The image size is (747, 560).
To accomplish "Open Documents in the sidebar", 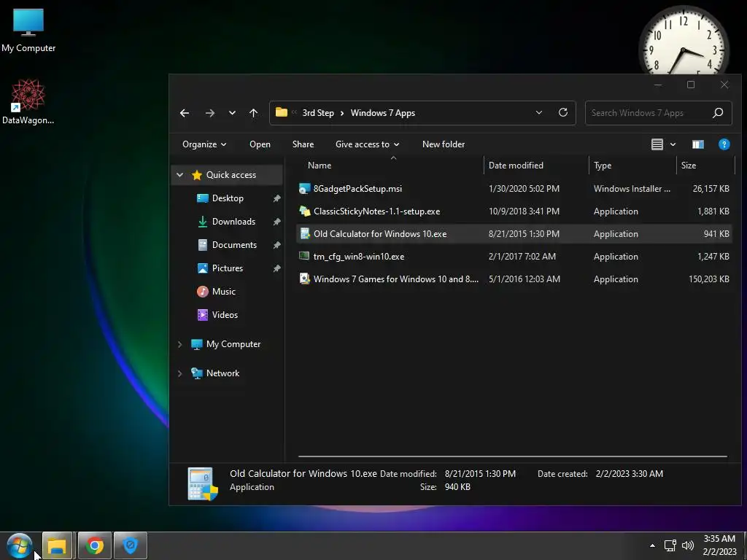I will point(234,245).
